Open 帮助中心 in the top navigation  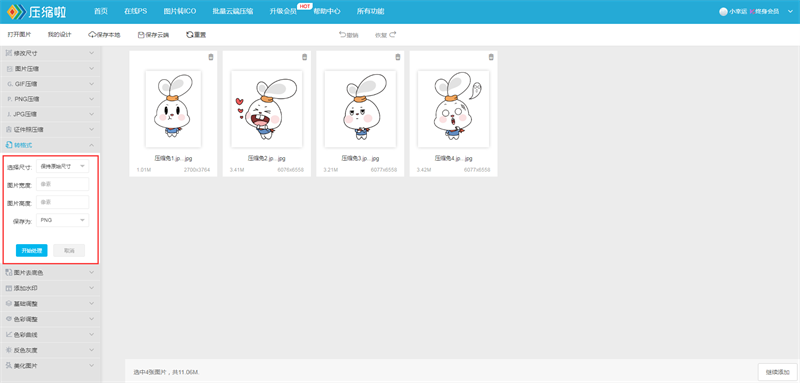[327, 11]
